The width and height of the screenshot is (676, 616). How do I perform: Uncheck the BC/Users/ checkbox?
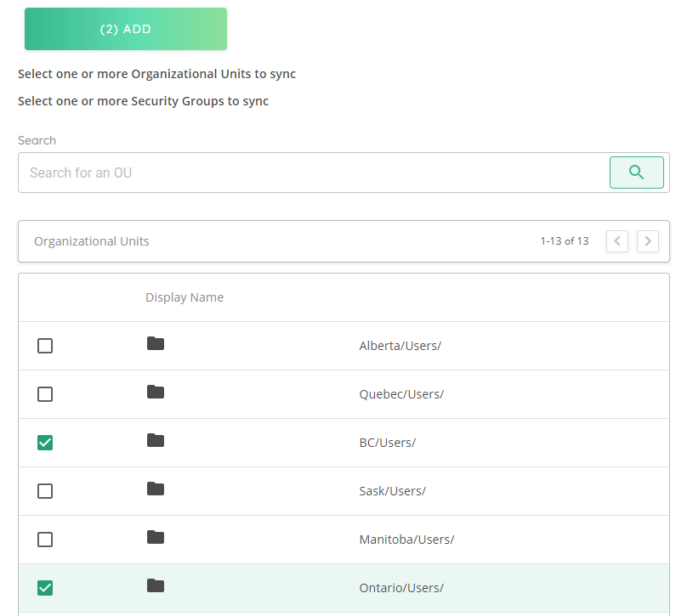pos(45,443)
